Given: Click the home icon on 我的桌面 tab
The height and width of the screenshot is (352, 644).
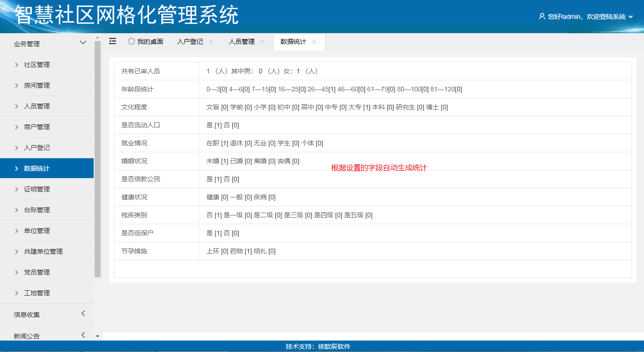Looking at the screenshot, I should pyautogui.click(x=131, y=41).
